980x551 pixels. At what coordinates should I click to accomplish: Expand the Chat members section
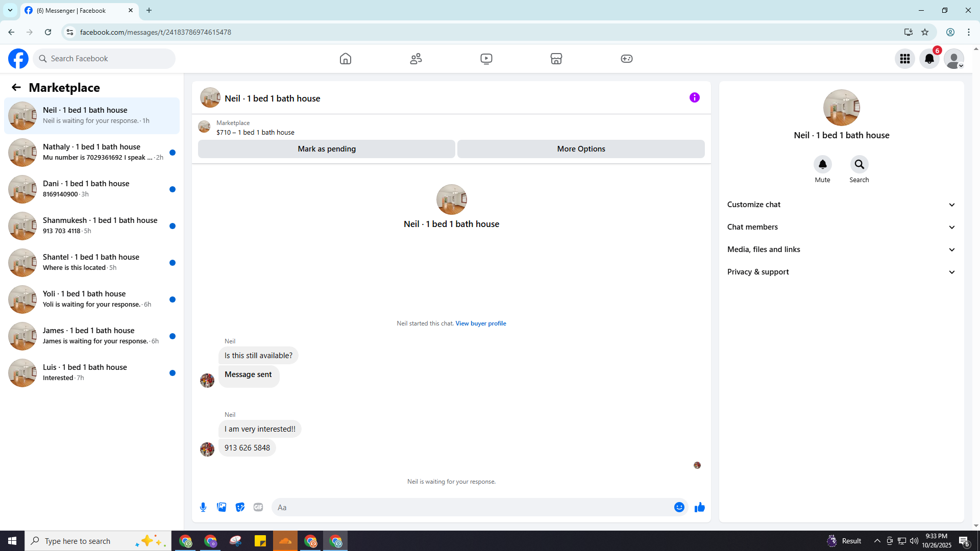(841, 227)
